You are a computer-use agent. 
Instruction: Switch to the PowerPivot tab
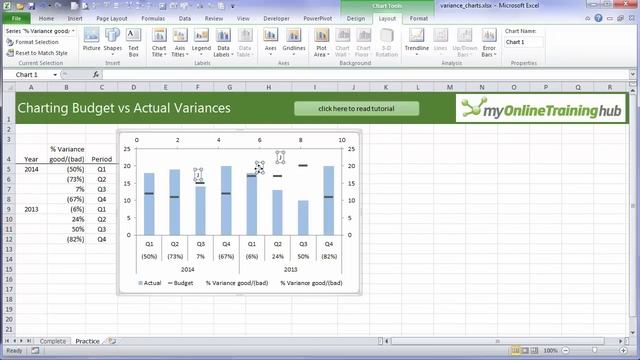[x=318, y=18]
